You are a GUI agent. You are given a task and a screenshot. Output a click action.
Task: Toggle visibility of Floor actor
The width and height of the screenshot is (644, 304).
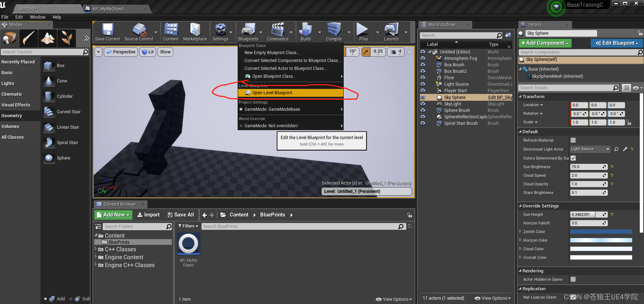coord(423,77)
